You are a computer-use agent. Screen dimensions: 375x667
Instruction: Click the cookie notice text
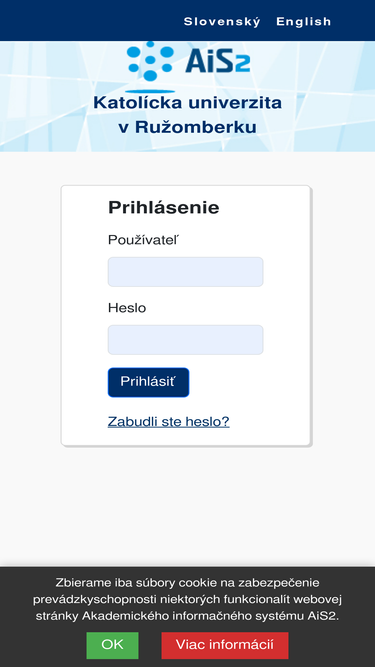(188, 599)
